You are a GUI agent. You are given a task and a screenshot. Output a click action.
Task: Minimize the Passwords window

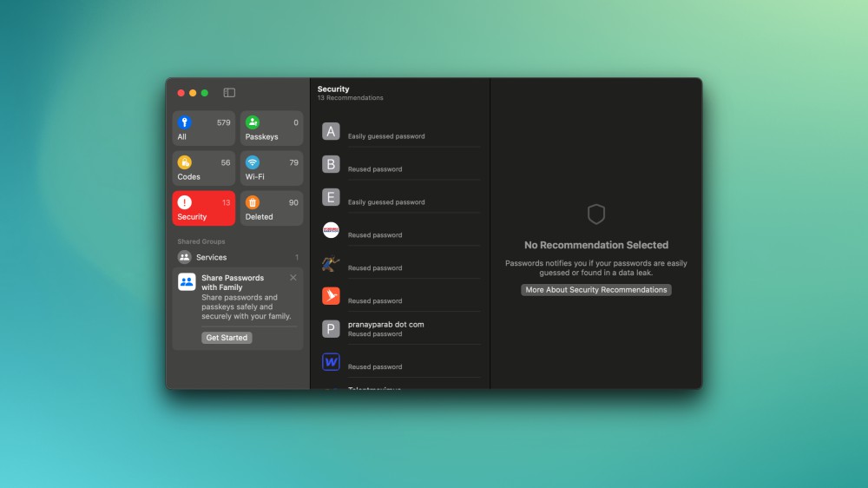tap(193, 93)
